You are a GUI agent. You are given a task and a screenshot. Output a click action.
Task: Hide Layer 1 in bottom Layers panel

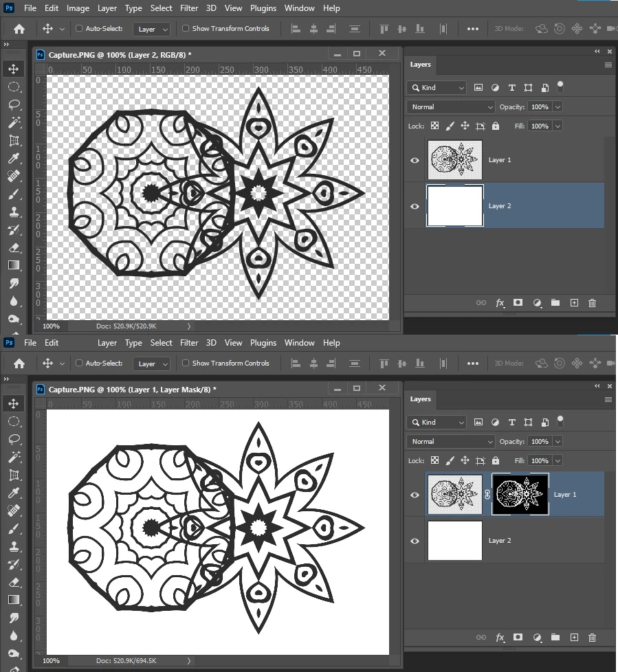pyautogui.click(x=415, y=495)
